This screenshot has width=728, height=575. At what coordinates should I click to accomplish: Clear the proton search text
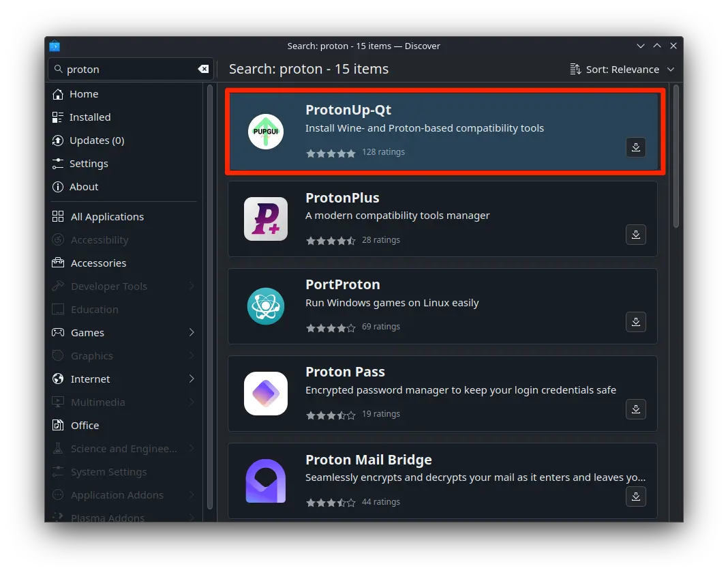[x=203, y=69]
